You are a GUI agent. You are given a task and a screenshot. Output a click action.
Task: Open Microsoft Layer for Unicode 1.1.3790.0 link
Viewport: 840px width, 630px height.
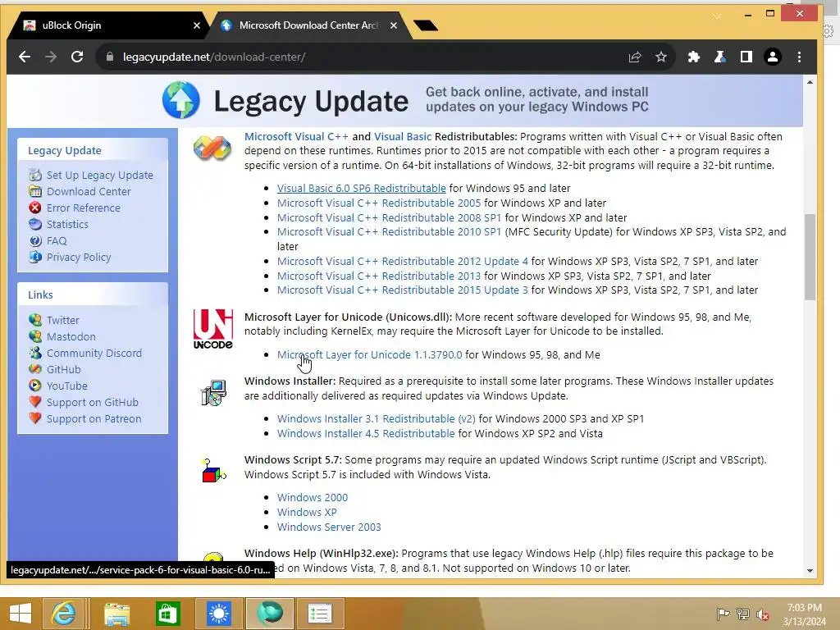tap(369, 354)
